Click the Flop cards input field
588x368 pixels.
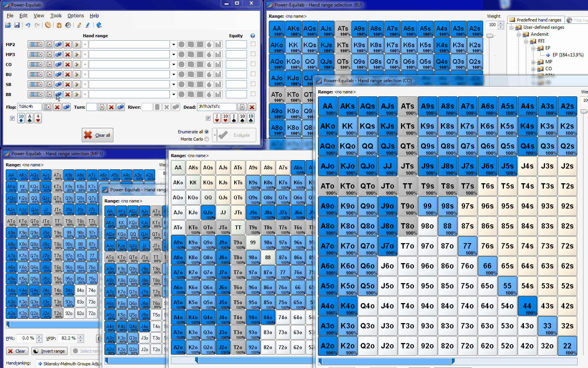pos(30,107)
